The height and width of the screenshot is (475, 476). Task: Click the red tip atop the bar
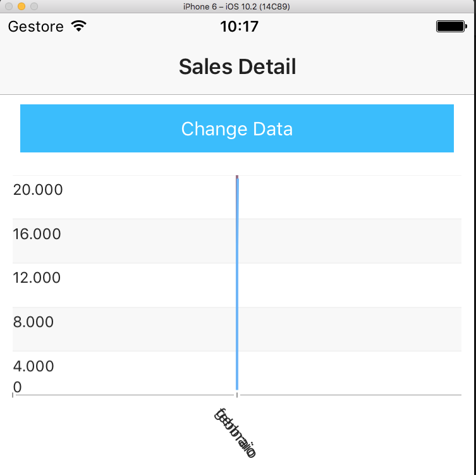[237, 176]
